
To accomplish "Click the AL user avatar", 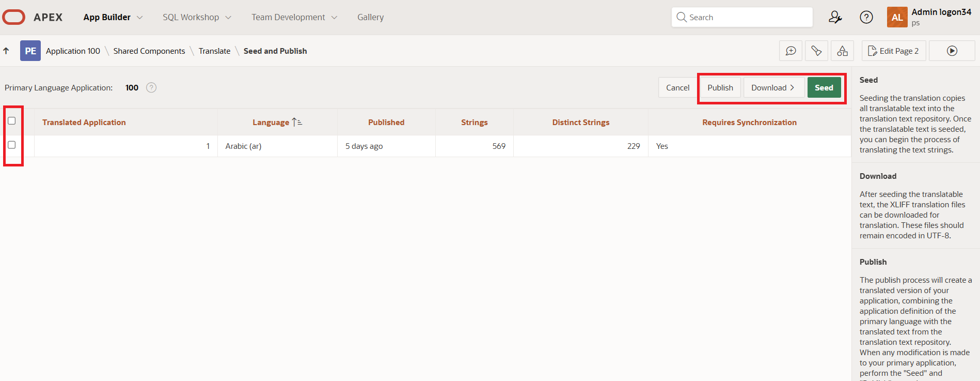I will 897,17.
